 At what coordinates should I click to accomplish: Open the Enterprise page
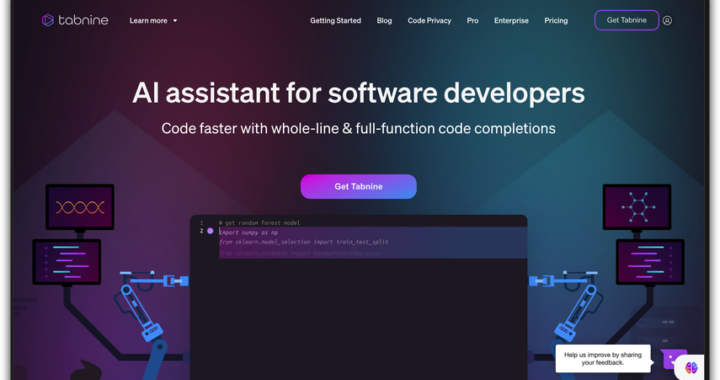[511, 21]
